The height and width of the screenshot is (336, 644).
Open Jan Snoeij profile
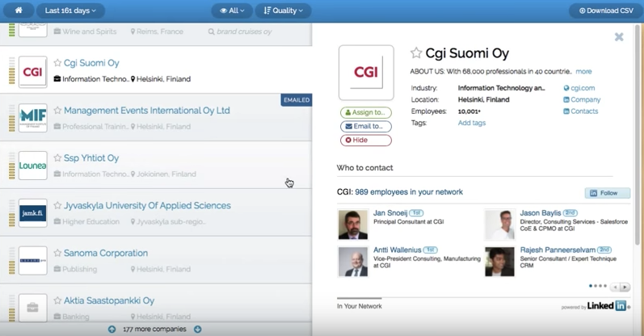coord(390,212)
